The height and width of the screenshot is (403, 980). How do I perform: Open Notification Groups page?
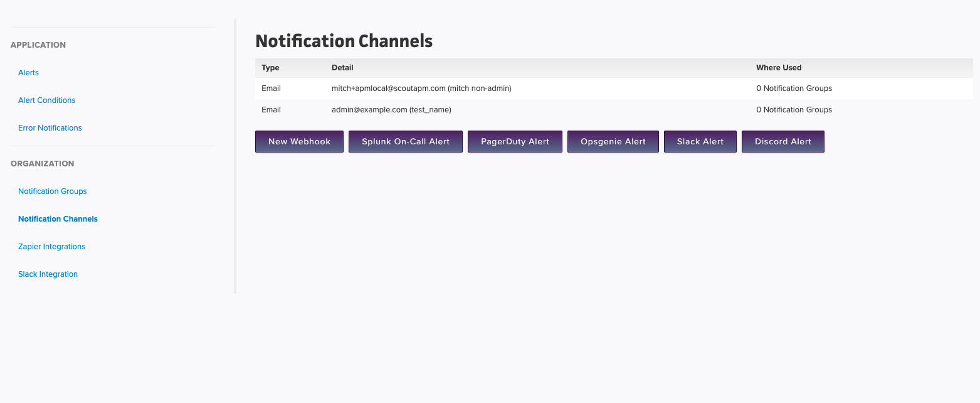[x=52, y=191]
